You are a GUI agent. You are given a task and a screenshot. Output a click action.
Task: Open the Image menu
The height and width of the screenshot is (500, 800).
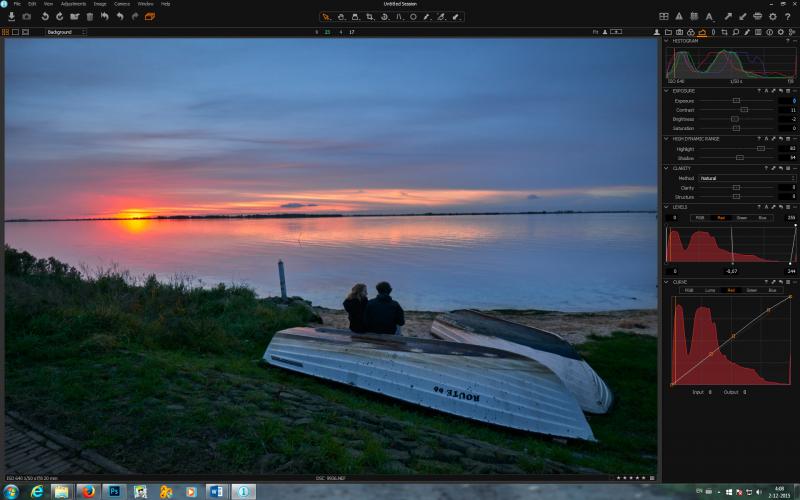click(100, 4)
